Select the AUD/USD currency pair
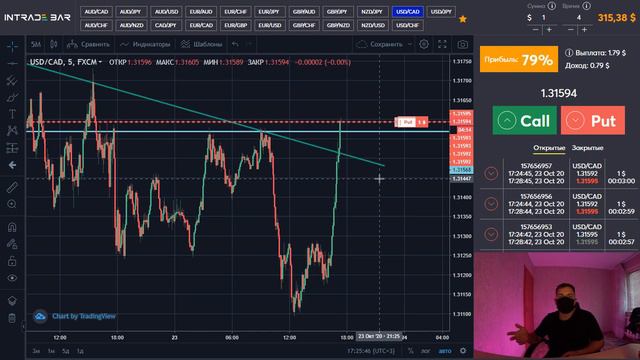 pyautogui.click(x=167, y=12)
